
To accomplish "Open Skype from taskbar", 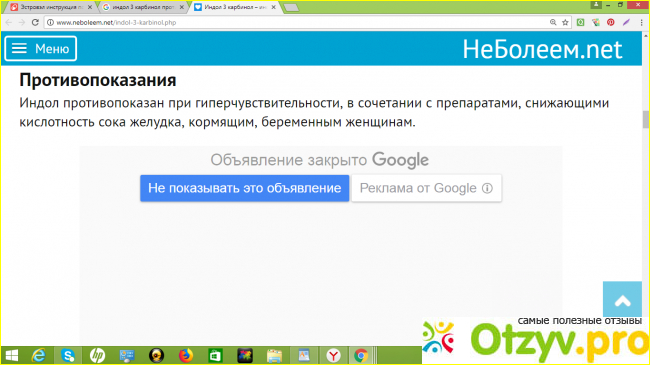I will [x=68, y=355].
